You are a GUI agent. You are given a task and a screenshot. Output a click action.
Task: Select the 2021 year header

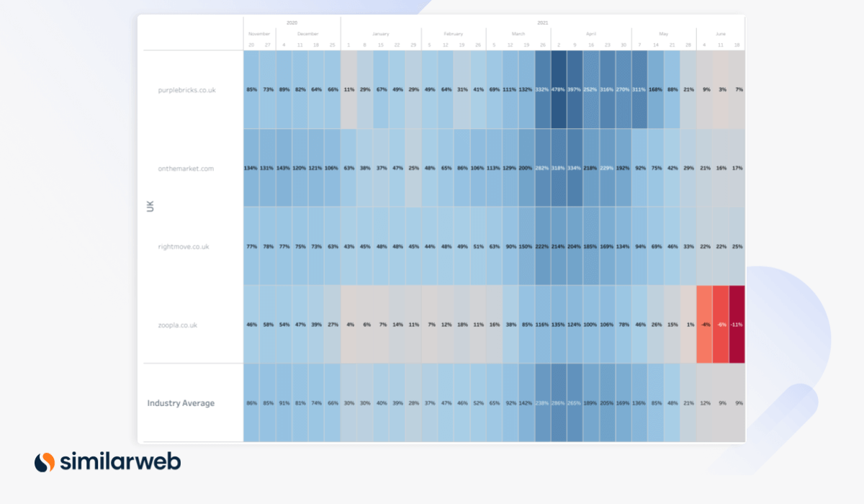[x=544, y=22]
